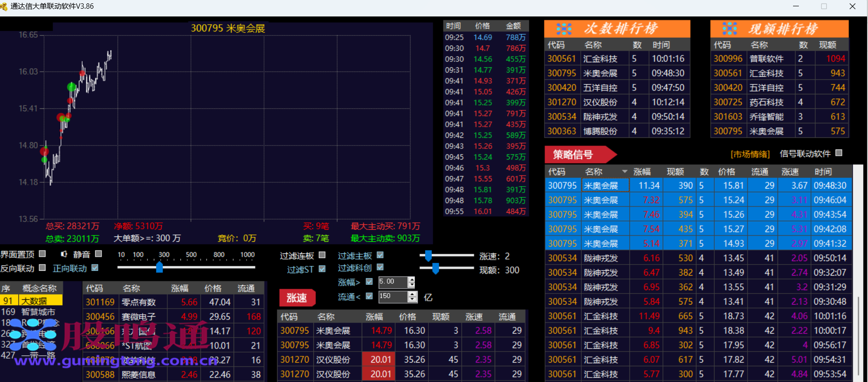Click the 涨速 slider handle

coord(428,255)
